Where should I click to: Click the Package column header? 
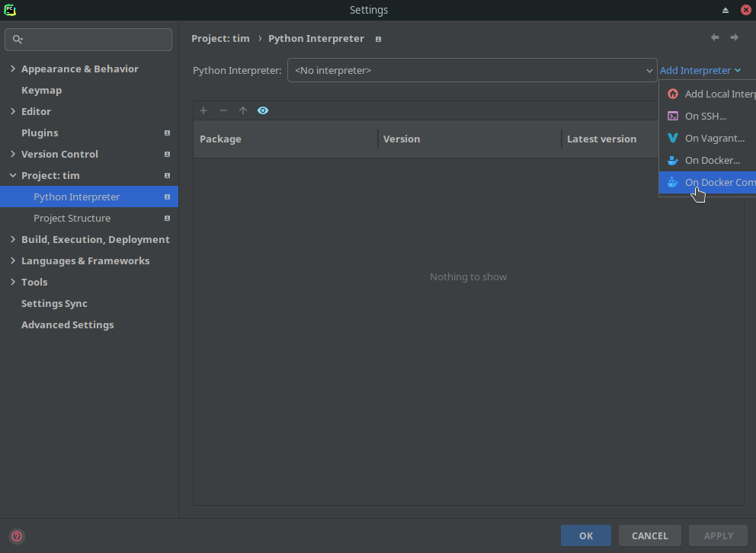pyautogui.click(x=286, y=139)
